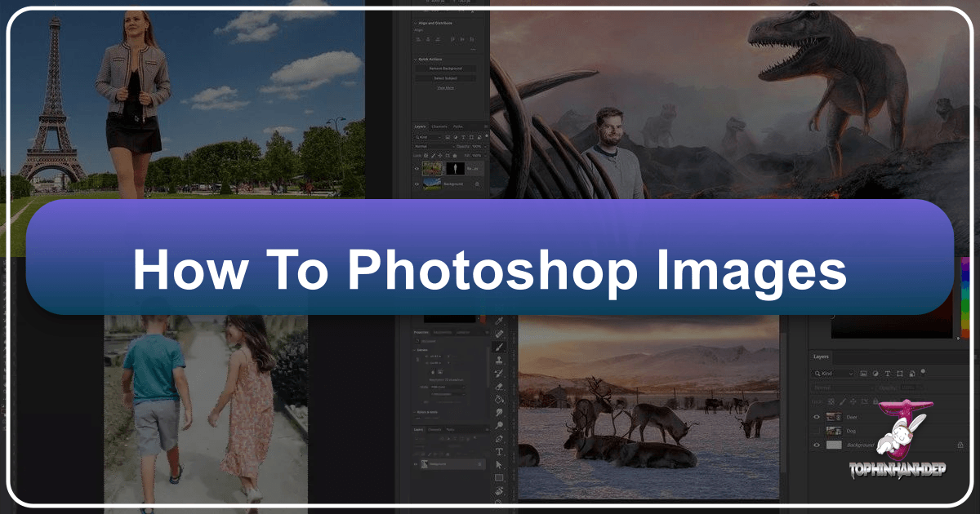This screenshot has width=980, height=514.
Task: Activate the Path Selection arrow tool
Action: (x=500, y=464)
